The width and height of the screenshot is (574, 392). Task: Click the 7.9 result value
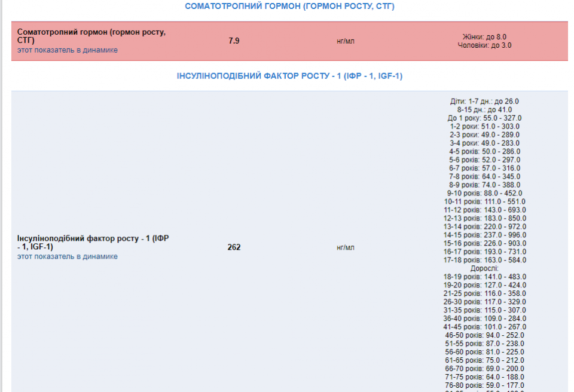coord(234,41)
